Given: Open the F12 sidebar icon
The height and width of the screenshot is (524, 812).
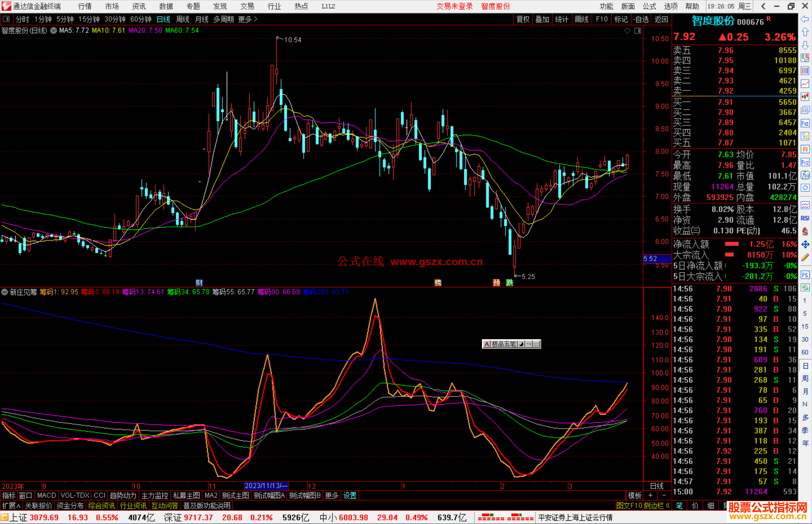Looking at the screenshot, I should pyautogui.click(x=805, y=162).
